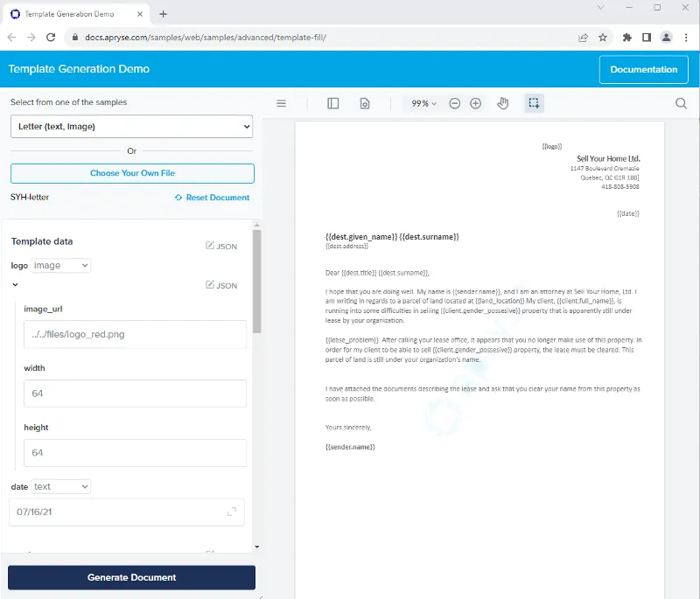This screenshot has height=599, width=700.
Task: Focus the width input field
Action: [x=135, y=394]
